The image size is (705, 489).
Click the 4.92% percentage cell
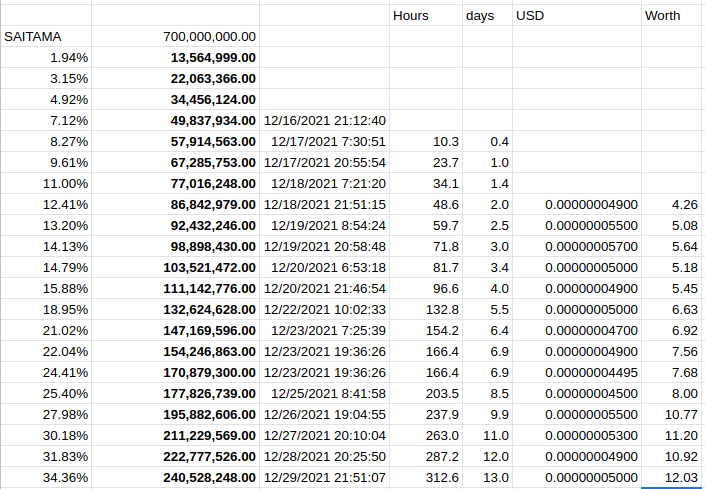coord(46,99)
